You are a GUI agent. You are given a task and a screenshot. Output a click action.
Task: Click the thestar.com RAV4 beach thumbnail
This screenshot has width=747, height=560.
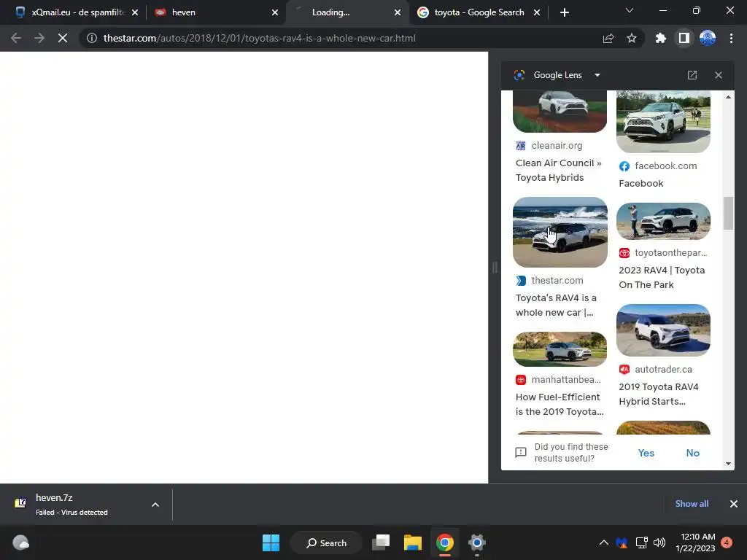(560, 232)
